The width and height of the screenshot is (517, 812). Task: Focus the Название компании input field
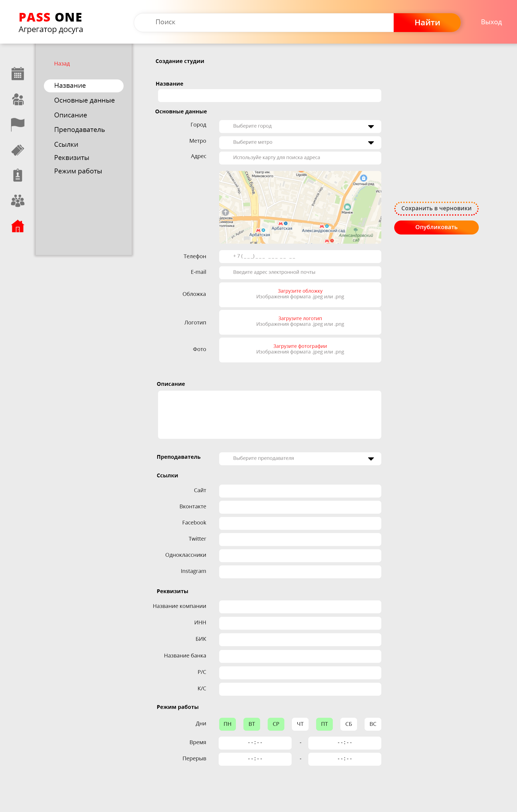(300, 607)
